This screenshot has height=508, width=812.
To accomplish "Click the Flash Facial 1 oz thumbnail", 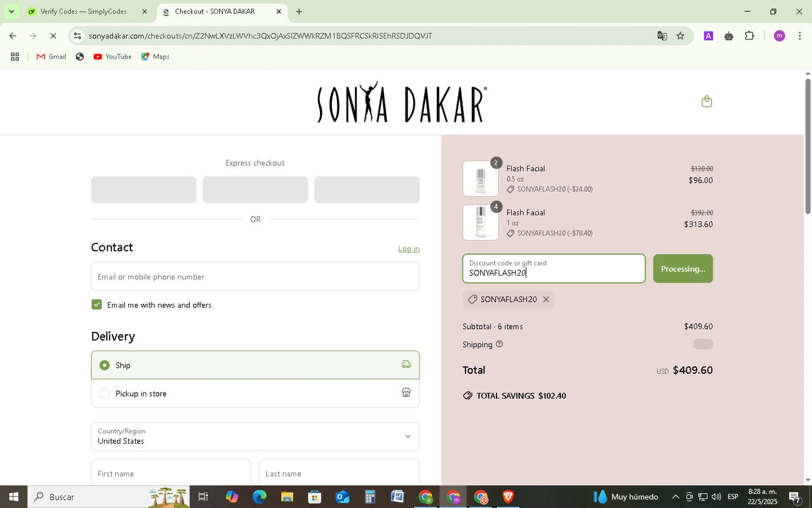I will 481,223.
